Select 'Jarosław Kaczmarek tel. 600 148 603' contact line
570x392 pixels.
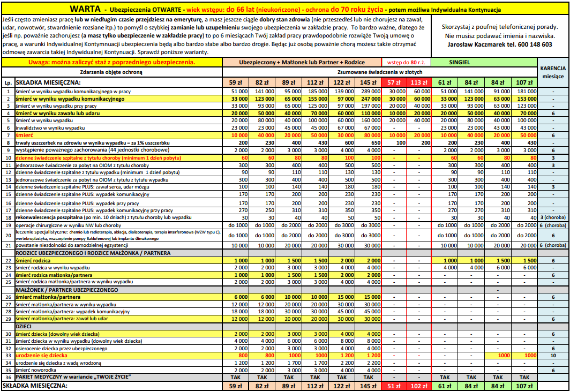(x=500, y=44)
